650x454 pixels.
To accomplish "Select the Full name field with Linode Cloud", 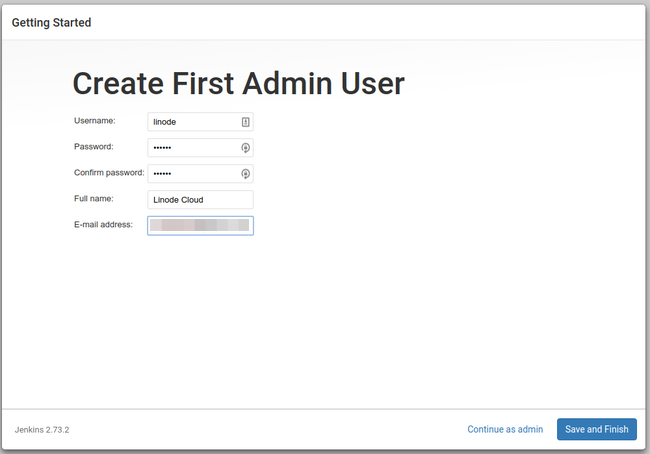I will 200,200.
